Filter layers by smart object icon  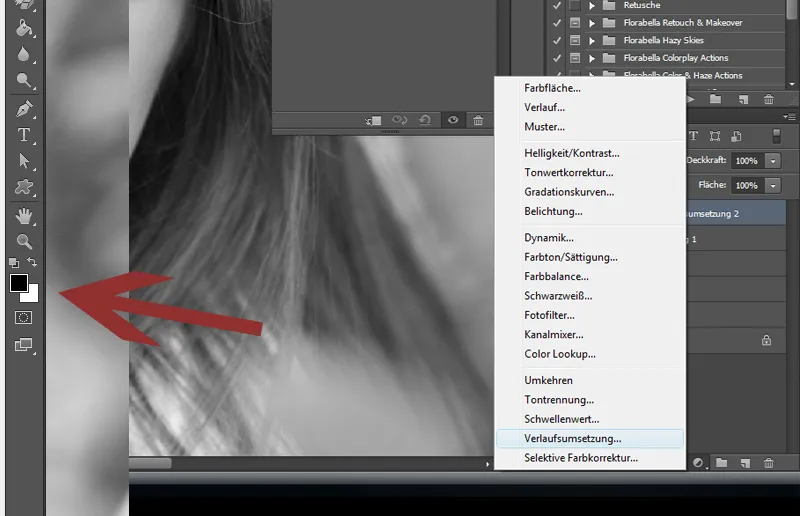pos(736,136)
